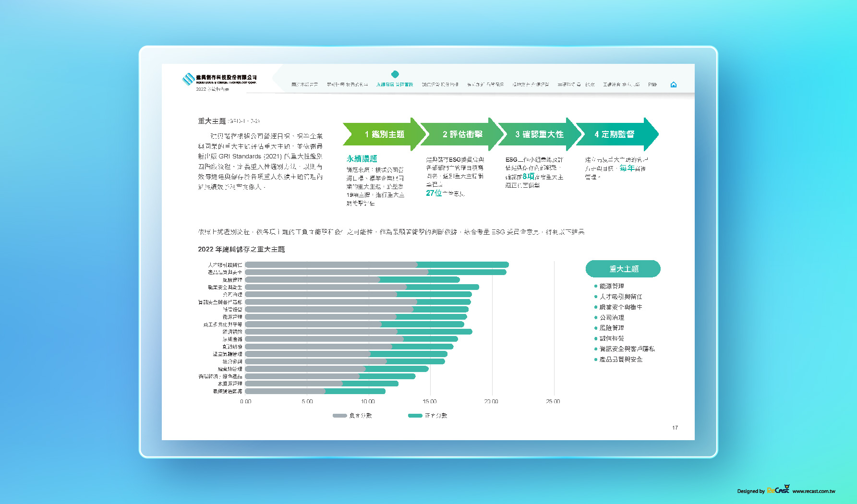This screenshot has width=857, height=504.
Task: Click the 法規遵循 chart bar label
Action: click(x=232, y=339)
